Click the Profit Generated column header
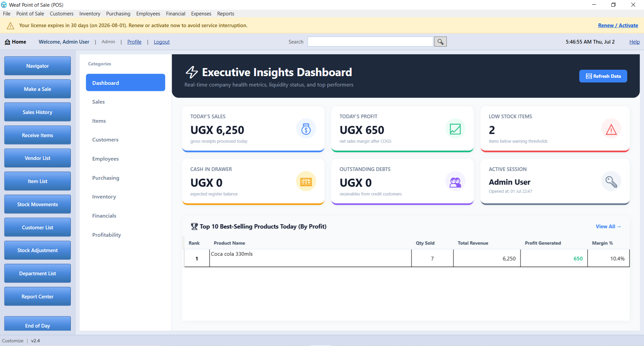644x346 pixels. 543,243
